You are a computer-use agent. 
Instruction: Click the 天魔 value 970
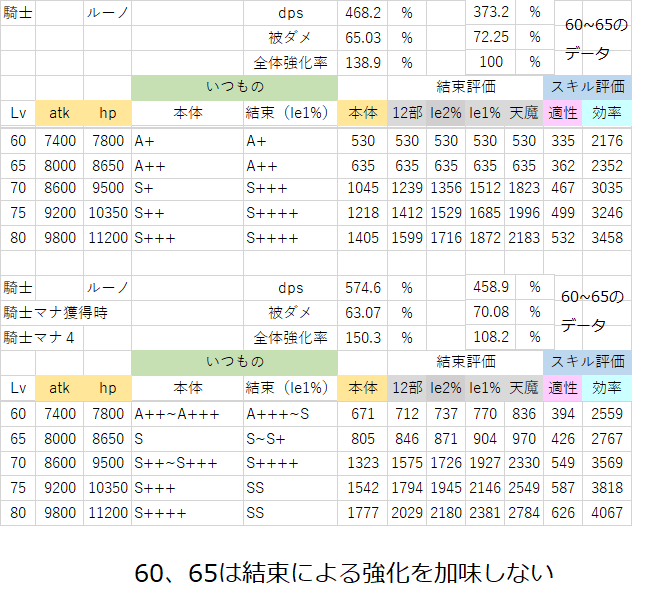(x=524, y=439)
